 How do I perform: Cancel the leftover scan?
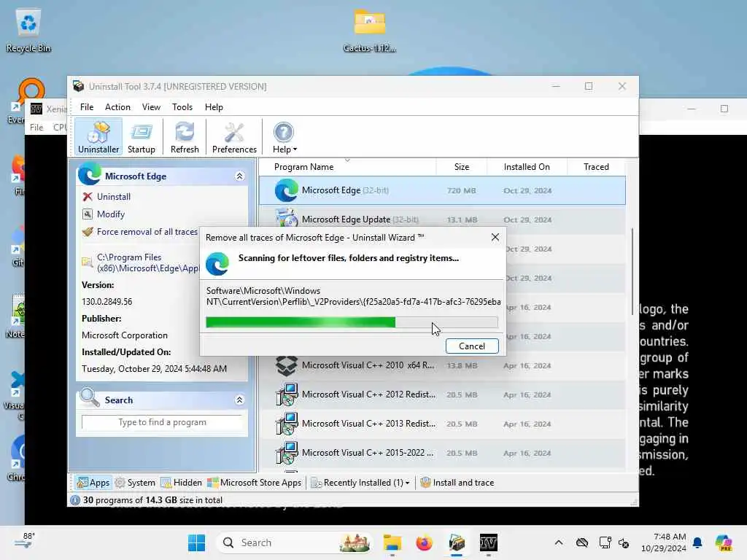coord(472,346)
